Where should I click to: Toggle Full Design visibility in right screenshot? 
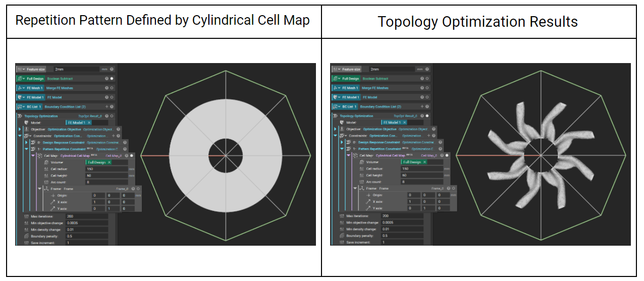[x=427, y=79]
